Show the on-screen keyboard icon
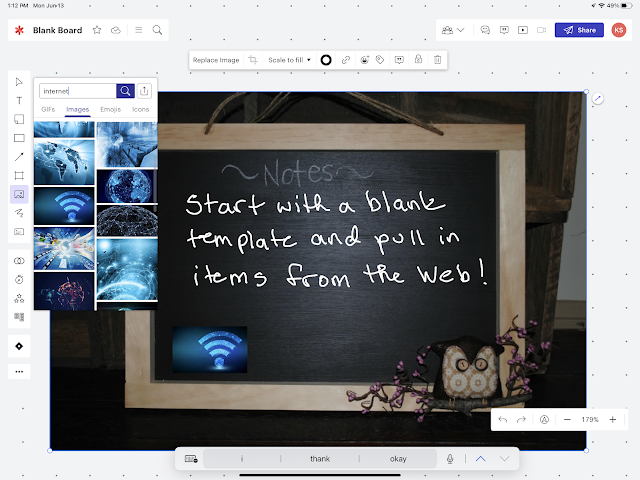The image size is (640, 480). click(191, 459)
